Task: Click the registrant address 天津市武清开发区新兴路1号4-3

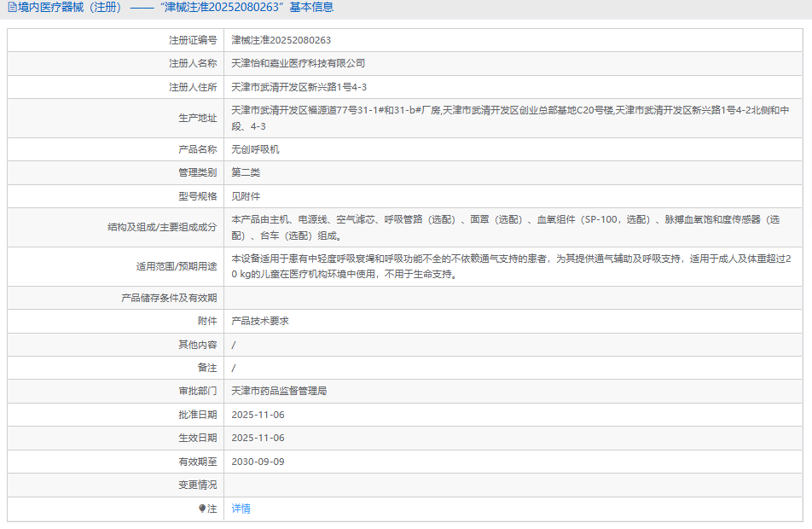Action: point(299,87)
